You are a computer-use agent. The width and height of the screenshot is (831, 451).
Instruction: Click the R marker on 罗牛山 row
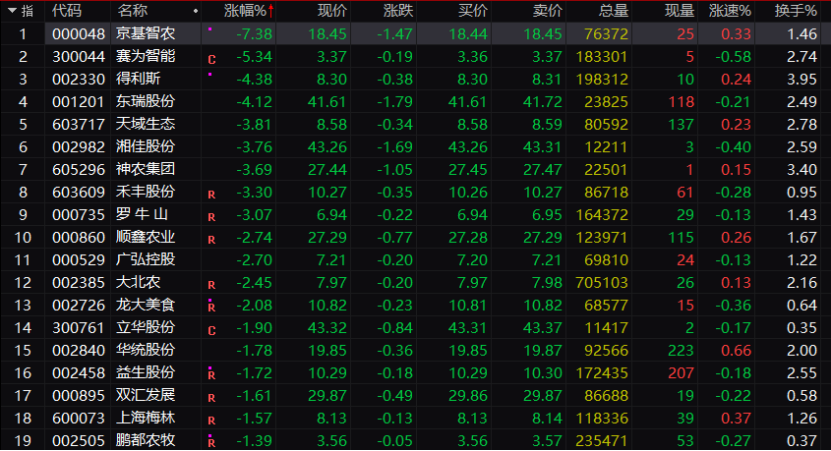(x=211, y=217)
